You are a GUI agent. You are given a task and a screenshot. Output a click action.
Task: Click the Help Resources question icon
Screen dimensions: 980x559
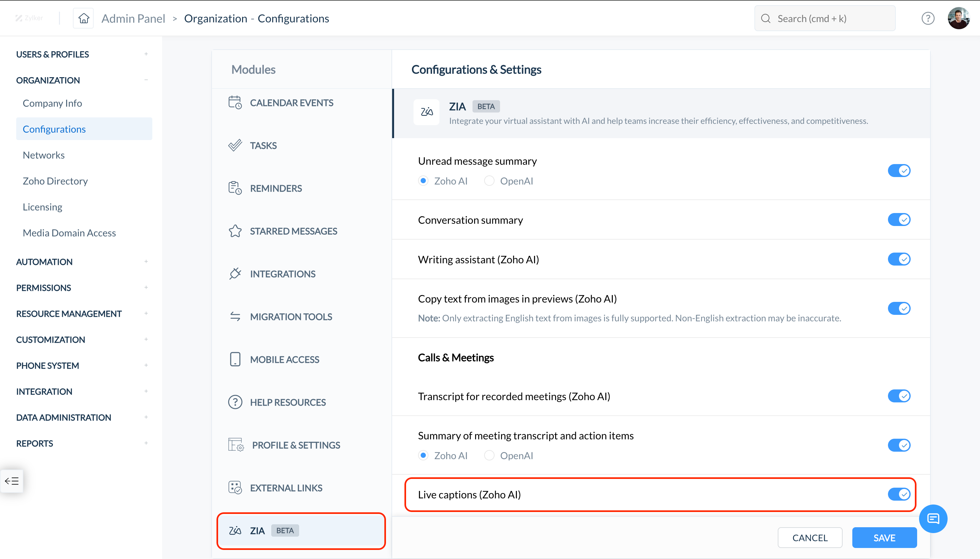pyautogui.click(x=235, y=402)
